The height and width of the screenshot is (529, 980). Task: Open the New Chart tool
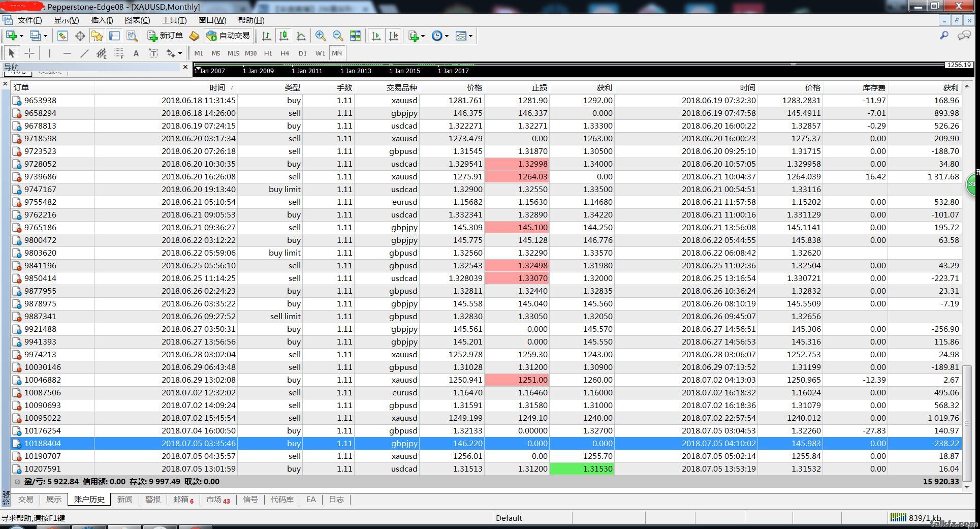coord(11,36)
